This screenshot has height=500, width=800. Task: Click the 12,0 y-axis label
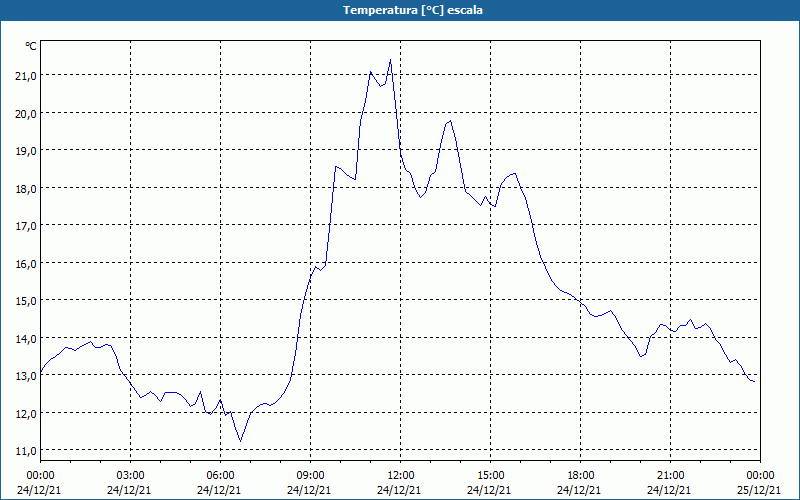pyautogui.click(x=27, y=414)
